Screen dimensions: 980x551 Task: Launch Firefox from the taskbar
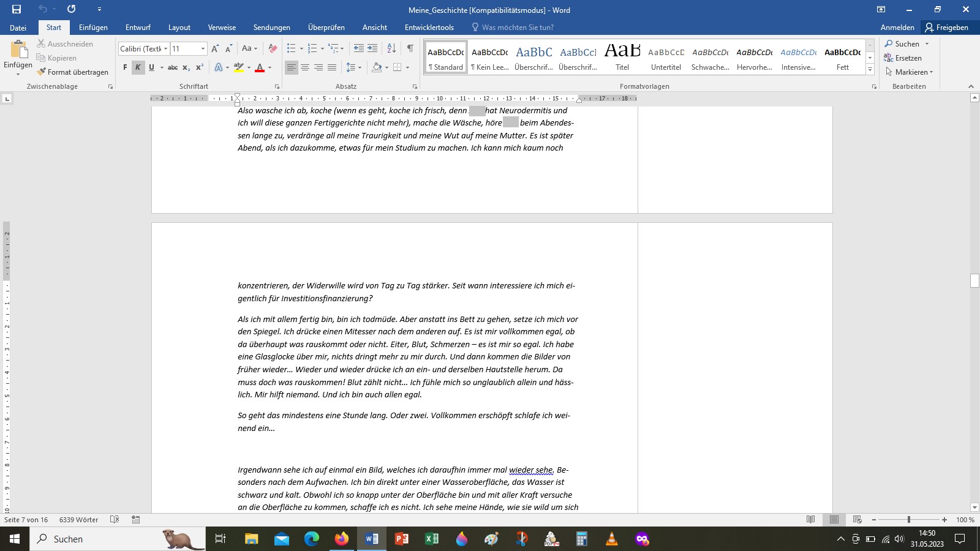click(341, 539)
